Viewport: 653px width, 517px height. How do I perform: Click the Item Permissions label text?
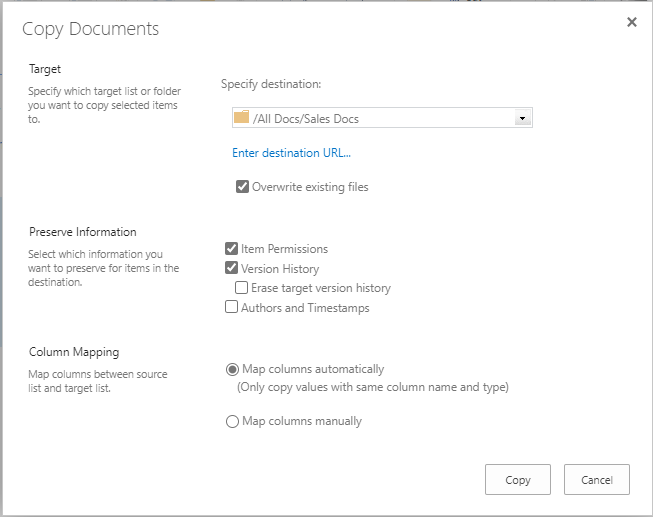(284, 249)
